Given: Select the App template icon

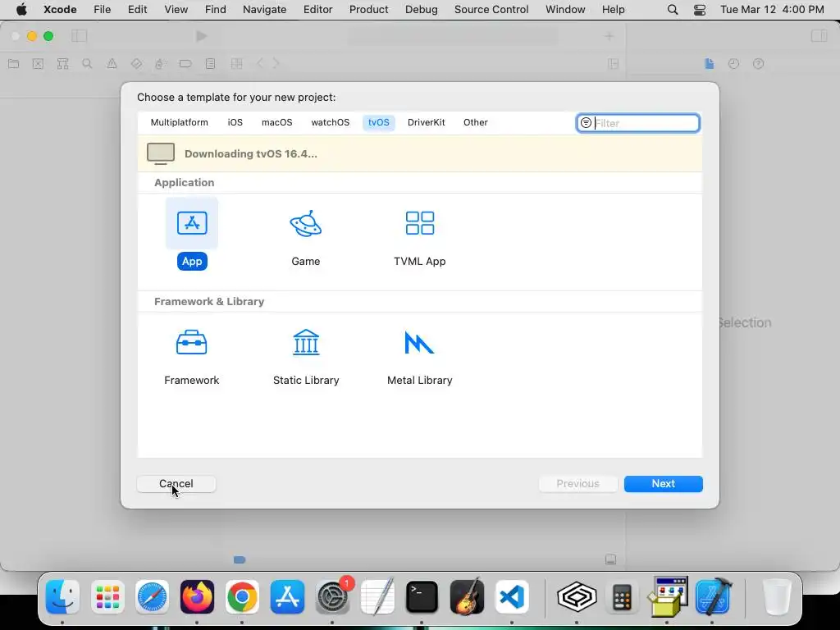Looking at the screenshot, I should pyautogui.click(x=192, y=223).
